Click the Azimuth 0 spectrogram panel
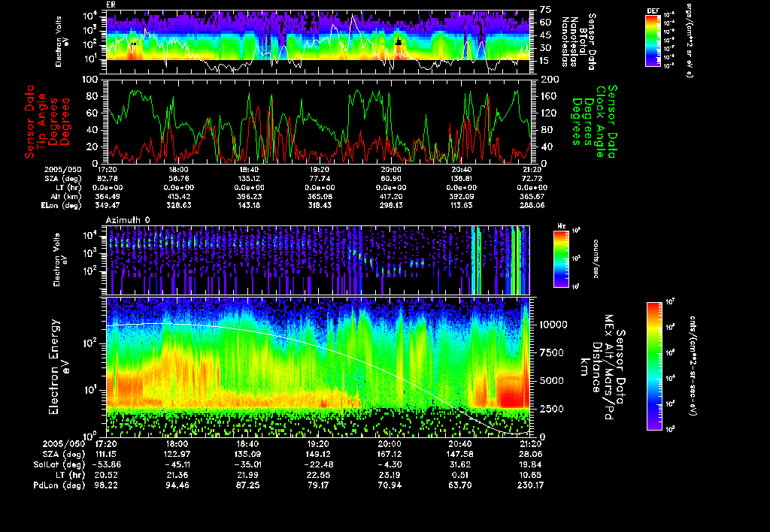770x532 pixels. (318, 260)
